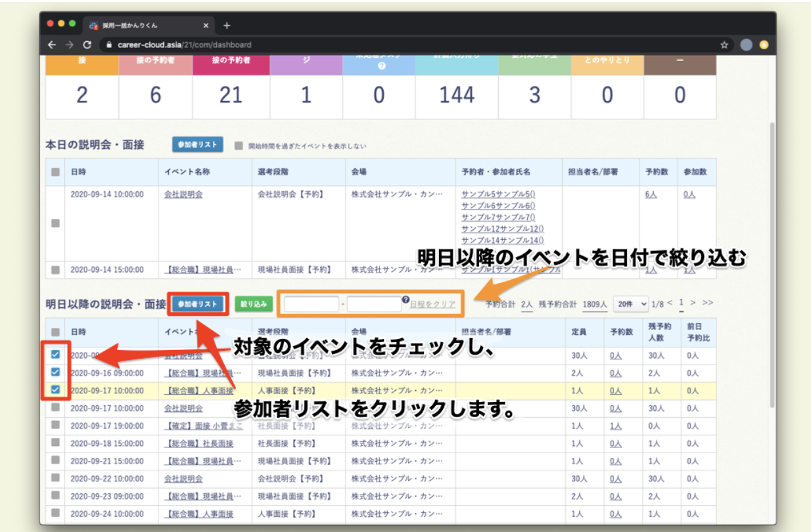
Task: Bookmark page with star icon
Action: coord(724,45)
